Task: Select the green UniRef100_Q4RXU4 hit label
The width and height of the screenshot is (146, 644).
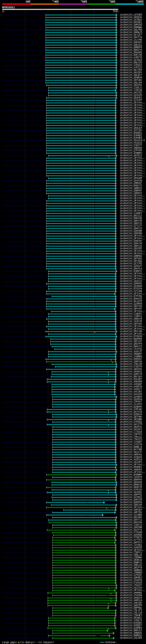Action: click(131, 361)
